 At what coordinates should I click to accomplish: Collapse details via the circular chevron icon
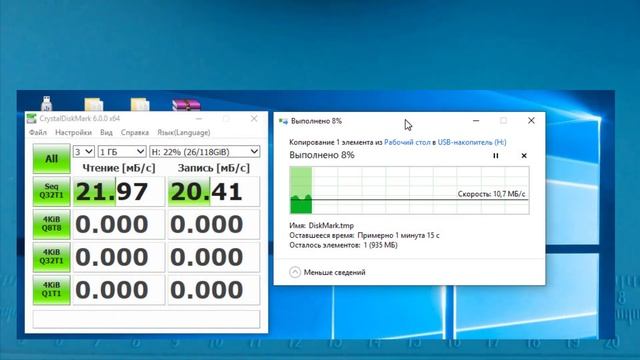[x=295, y=272]
